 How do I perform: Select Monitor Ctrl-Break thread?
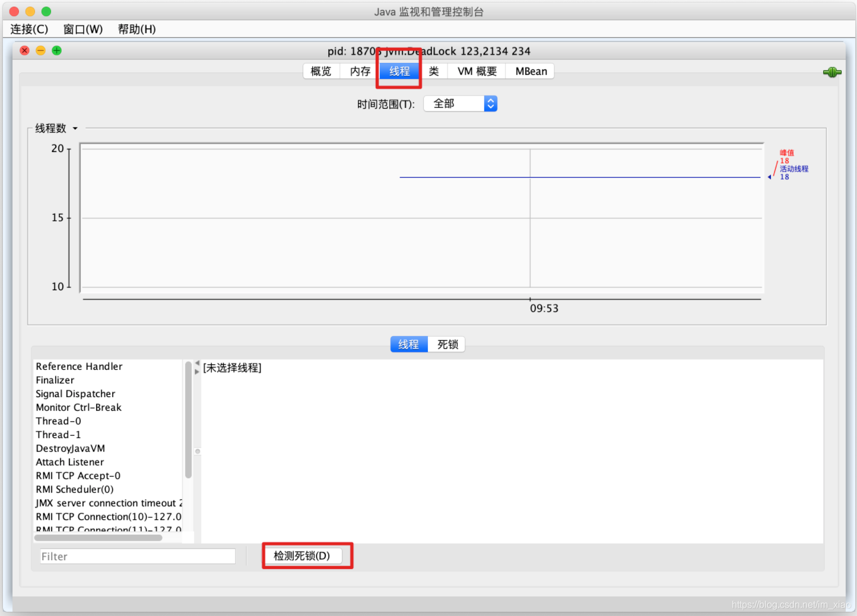[108, 407]
